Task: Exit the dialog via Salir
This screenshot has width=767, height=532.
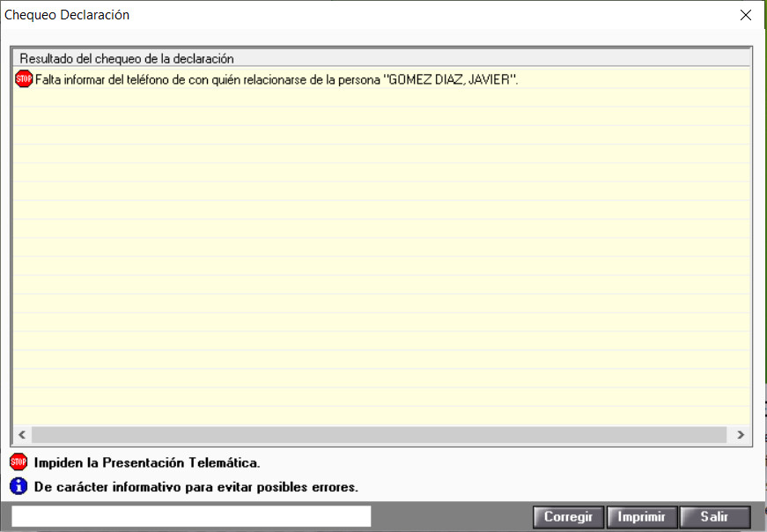Action: [x=715, y=517]
